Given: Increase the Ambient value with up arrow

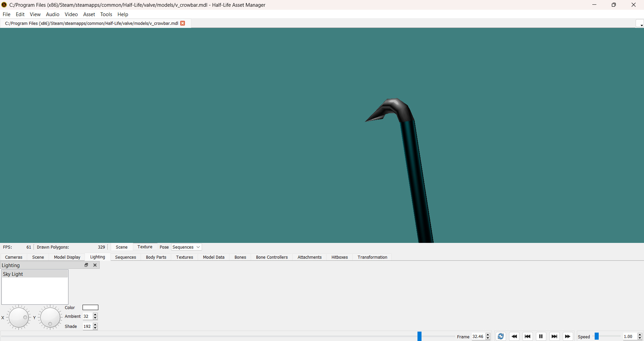Looking at the screenshot, I should click(x=95, y=315).
